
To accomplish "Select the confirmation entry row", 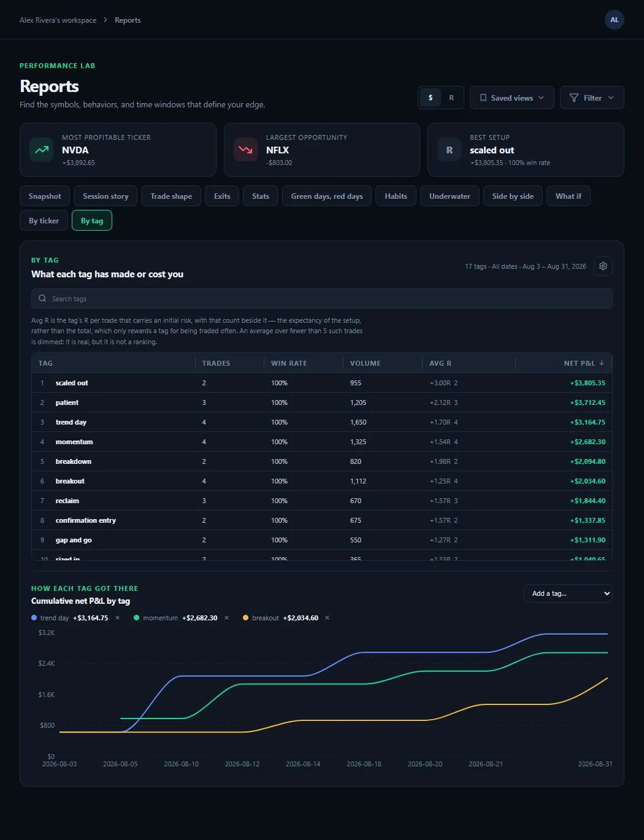I will coord(322,520).
